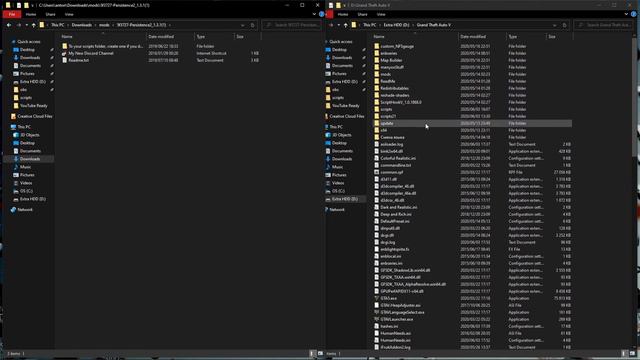
Task: Click the Up arrow in the left Explorer window
Action: click(33, 25)
